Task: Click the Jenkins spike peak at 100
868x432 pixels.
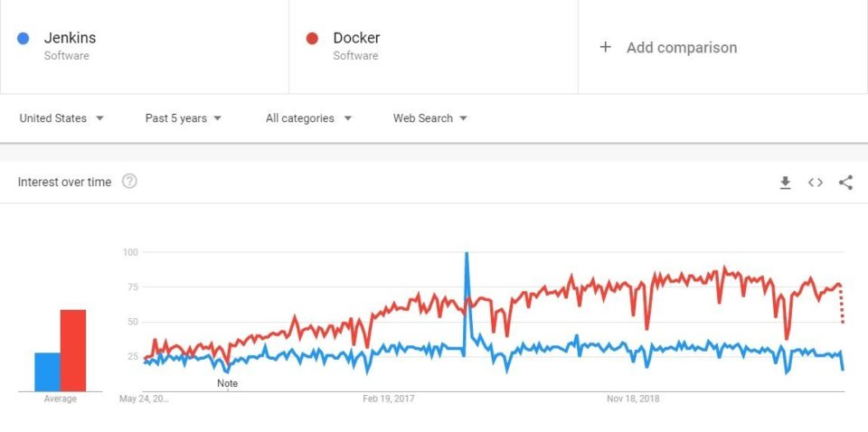Action: point(467,253)
